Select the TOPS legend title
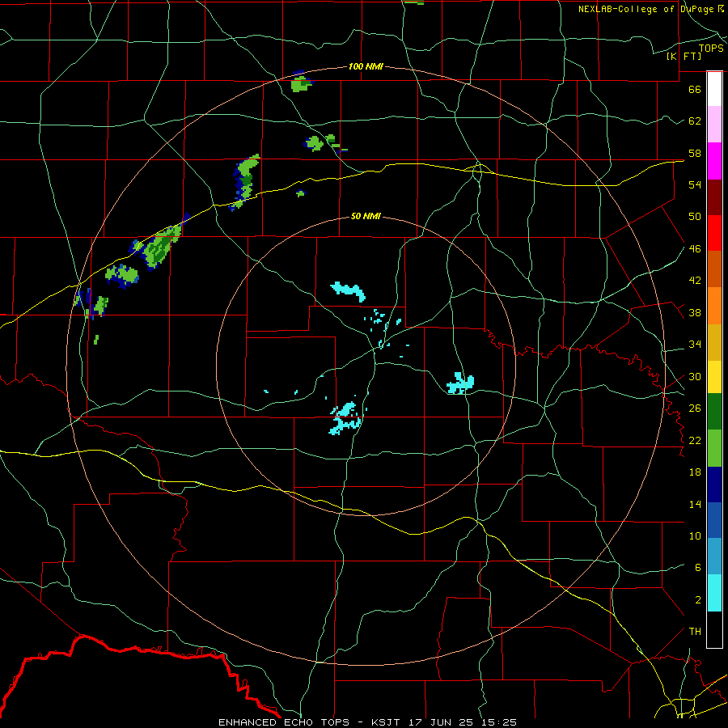Image resolution: width=728 pixels, height=728 pixels. [x=711, y=49]
